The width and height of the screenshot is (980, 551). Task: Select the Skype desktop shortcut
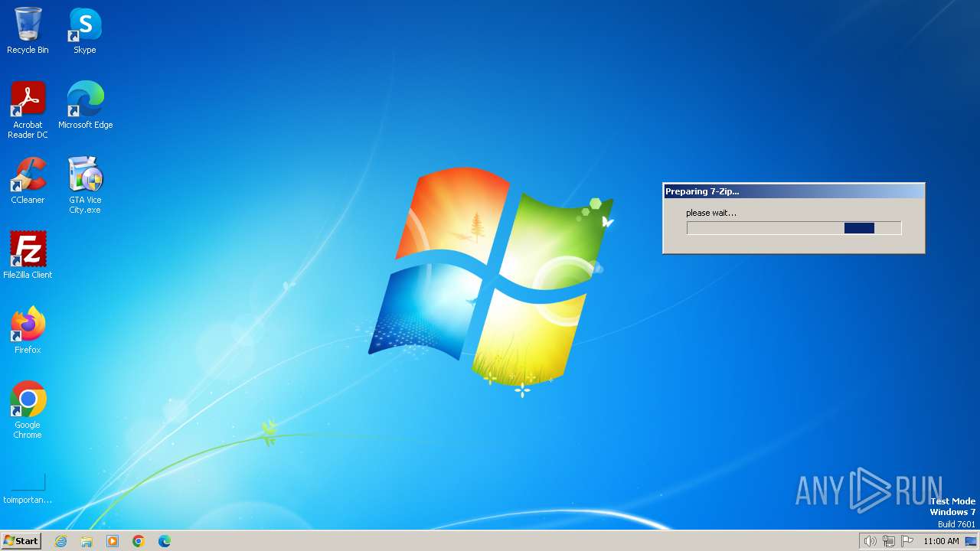(85, 31)
